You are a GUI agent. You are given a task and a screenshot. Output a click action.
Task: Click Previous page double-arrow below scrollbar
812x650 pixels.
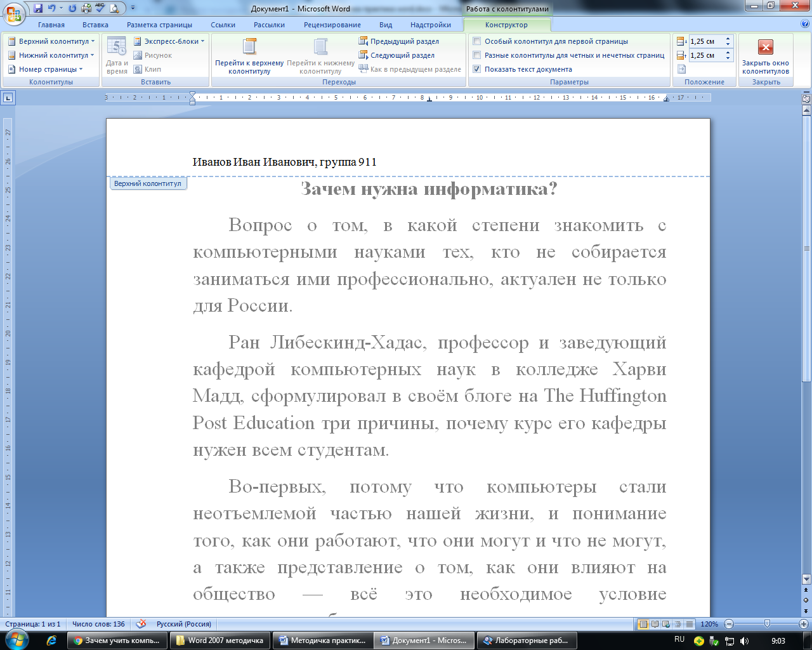click(x=806, y=590)
